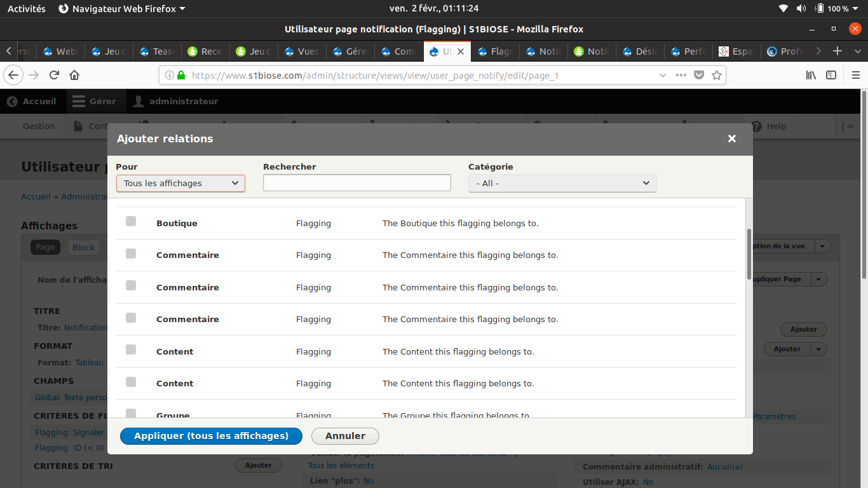
Task: Open the Firefox Library (bookshelf icon)
Action: [810, 74]
